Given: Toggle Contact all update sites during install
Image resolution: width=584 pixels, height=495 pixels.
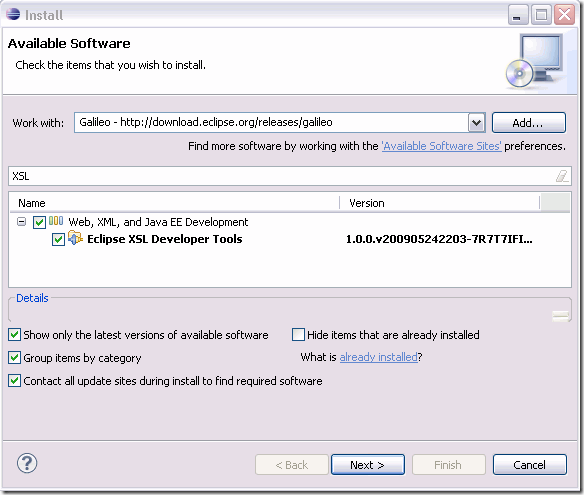Looking at the screenshot, I should tap(15, 381).
